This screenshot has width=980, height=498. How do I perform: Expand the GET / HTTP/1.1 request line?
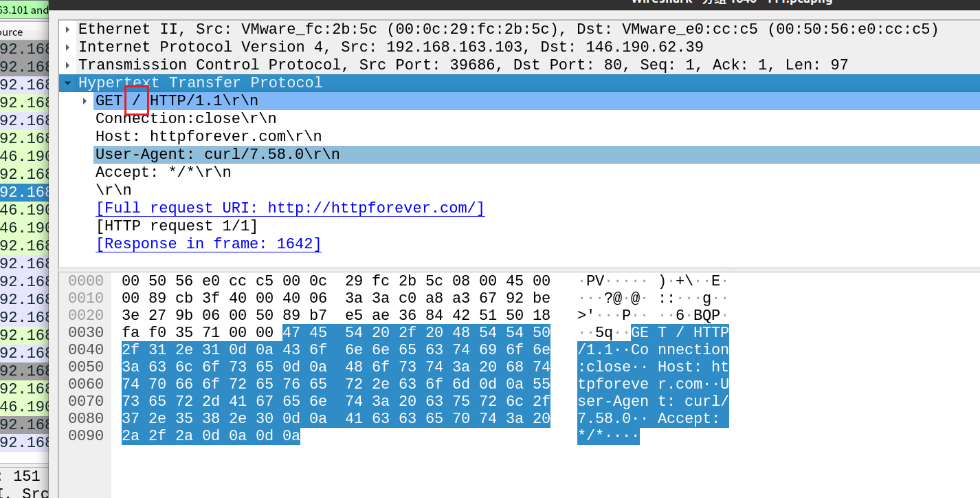point(85,101)
